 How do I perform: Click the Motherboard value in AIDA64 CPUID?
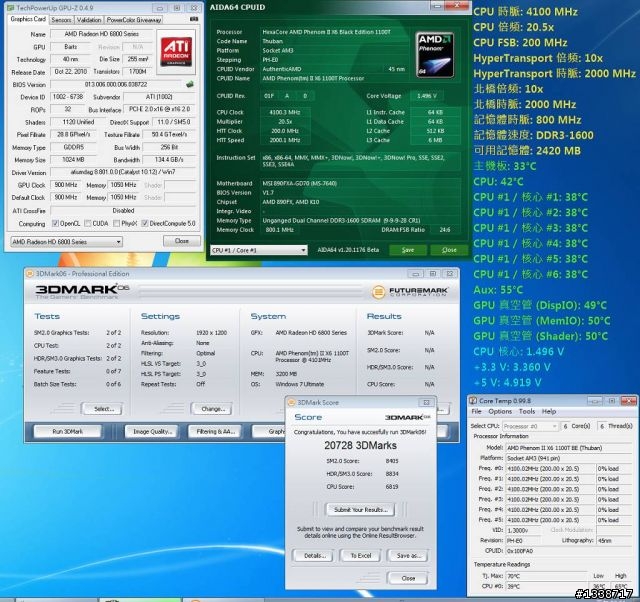361,183
